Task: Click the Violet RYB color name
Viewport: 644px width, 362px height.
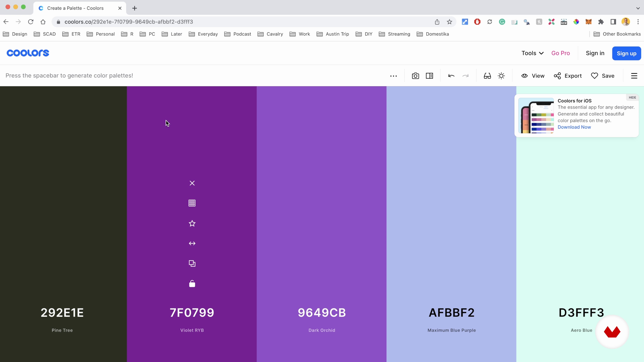Action: pos(192,330)
